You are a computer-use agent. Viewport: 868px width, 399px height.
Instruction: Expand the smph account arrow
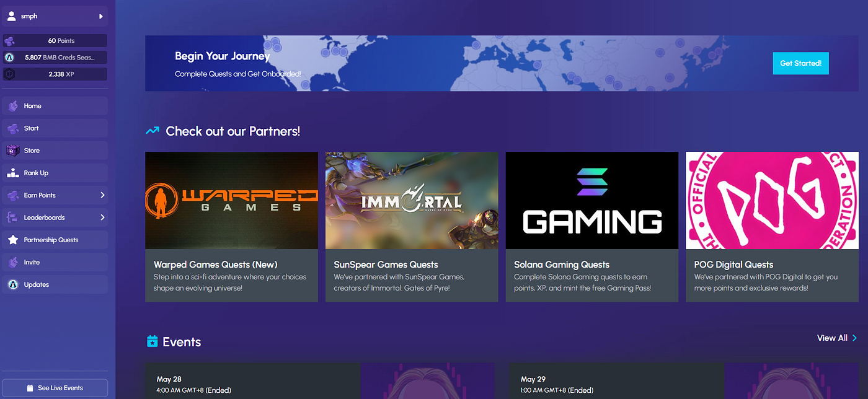click(100, 16)
